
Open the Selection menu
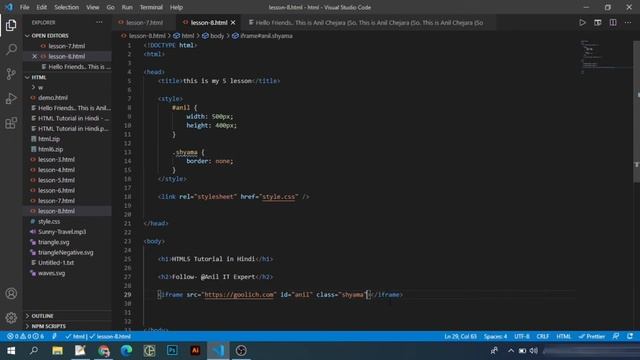67,7
